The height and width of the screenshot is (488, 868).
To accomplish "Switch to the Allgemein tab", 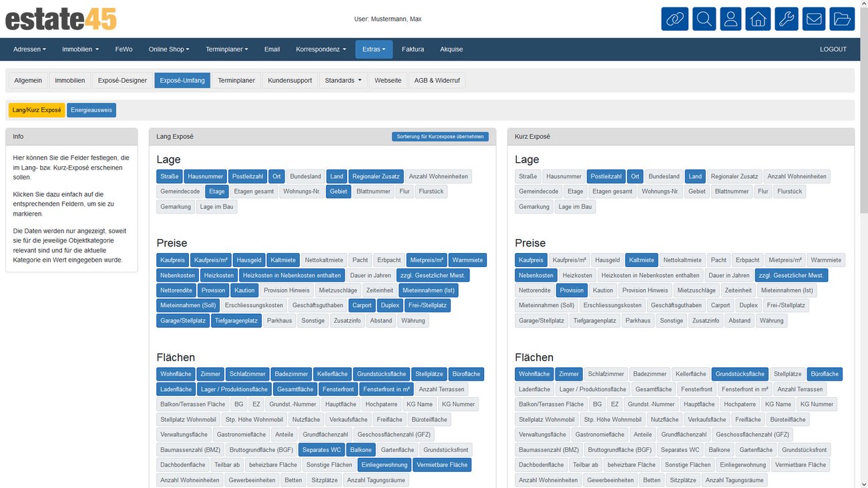I will point(28,80).
